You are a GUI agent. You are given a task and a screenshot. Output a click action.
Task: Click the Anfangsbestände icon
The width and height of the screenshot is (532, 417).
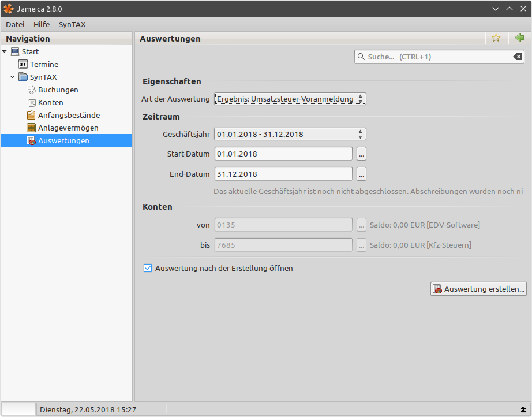point(31,115)
